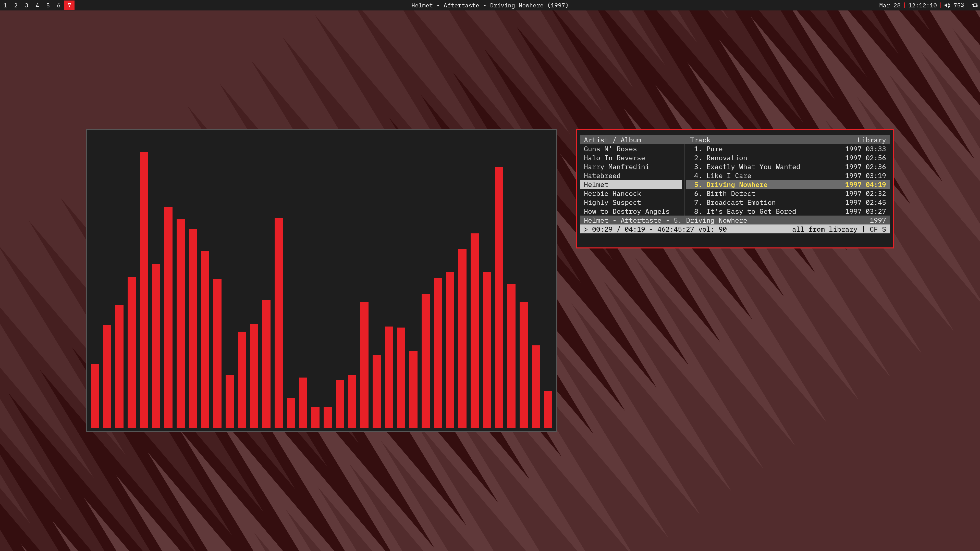Switch to workspace 3 in the top bar
This screenshot has width=980, height=551.
(x=26, y=5)
